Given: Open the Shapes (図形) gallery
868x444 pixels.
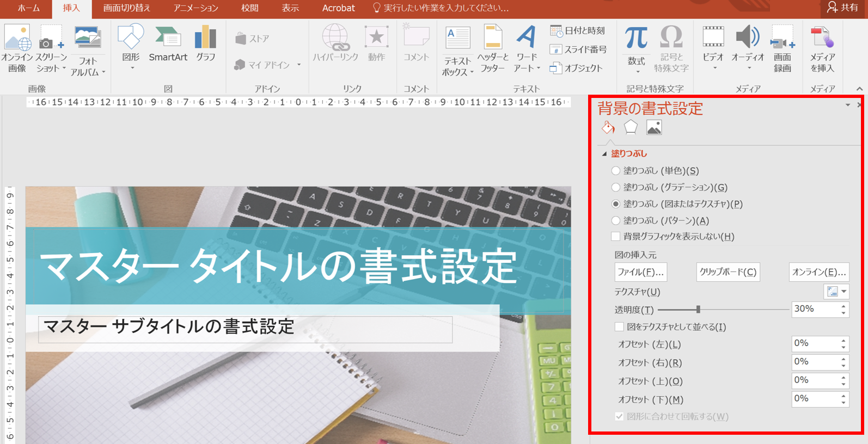Looking at the screenshot, I should click(x=131, y=48).
